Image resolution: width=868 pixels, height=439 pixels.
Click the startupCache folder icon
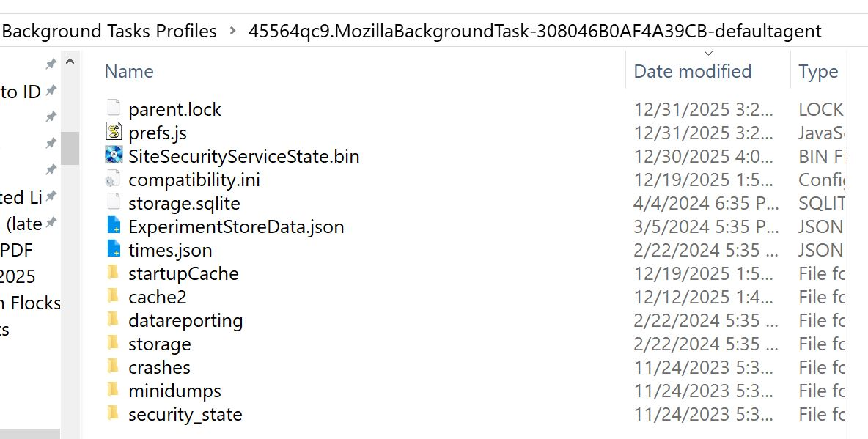coord(113,273)
